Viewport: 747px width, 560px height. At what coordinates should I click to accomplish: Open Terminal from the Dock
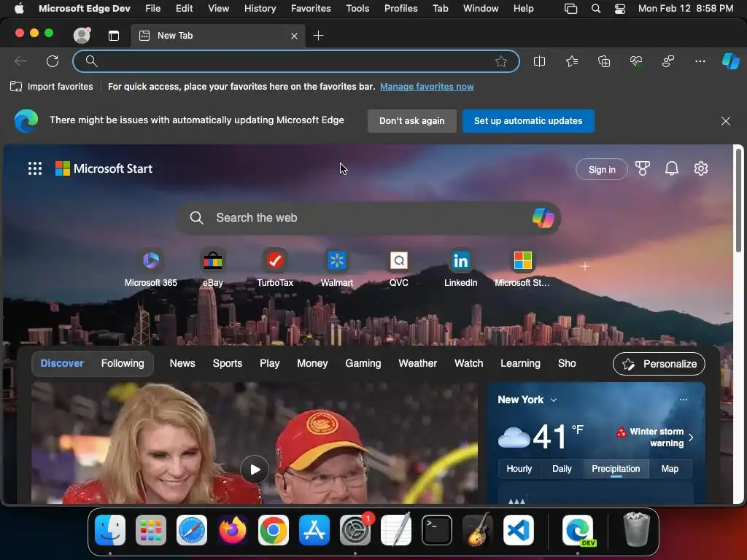click(x=437, y=530)
